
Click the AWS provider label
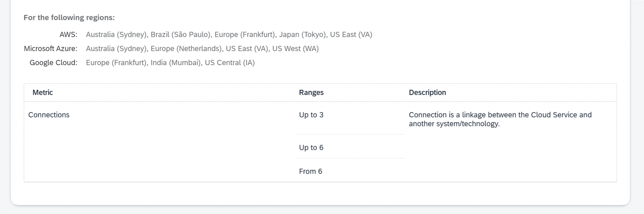[68, 35]
